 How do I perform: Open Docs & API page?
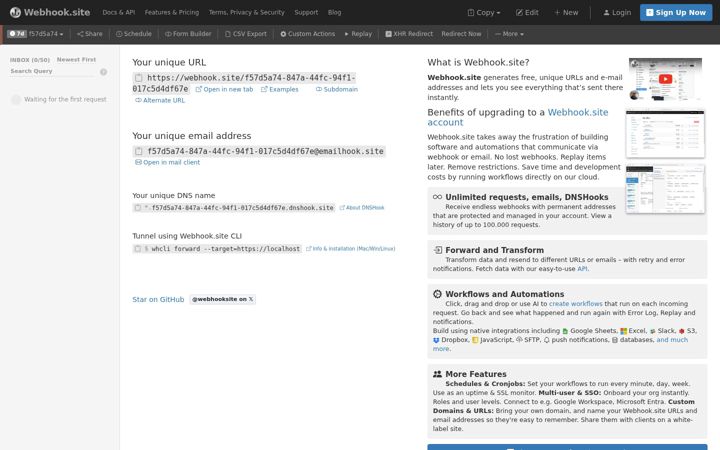(x=118, y=12)
